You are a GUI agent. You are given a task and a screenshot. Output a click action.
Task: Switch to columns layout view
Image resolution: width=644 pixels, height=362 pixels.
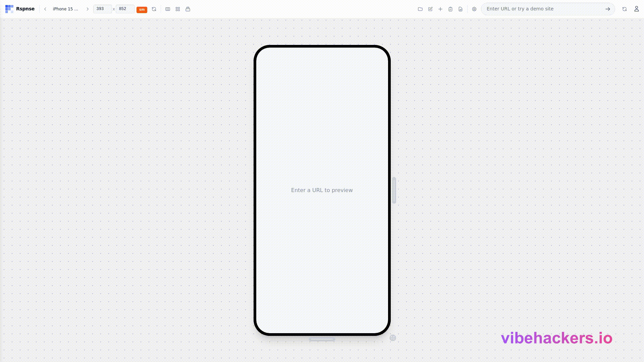168,9
